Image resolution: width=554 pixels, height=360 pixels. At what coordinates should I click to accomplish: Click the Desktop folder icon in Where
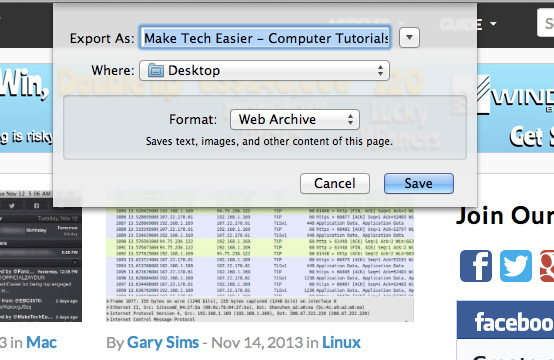point(155,70)
